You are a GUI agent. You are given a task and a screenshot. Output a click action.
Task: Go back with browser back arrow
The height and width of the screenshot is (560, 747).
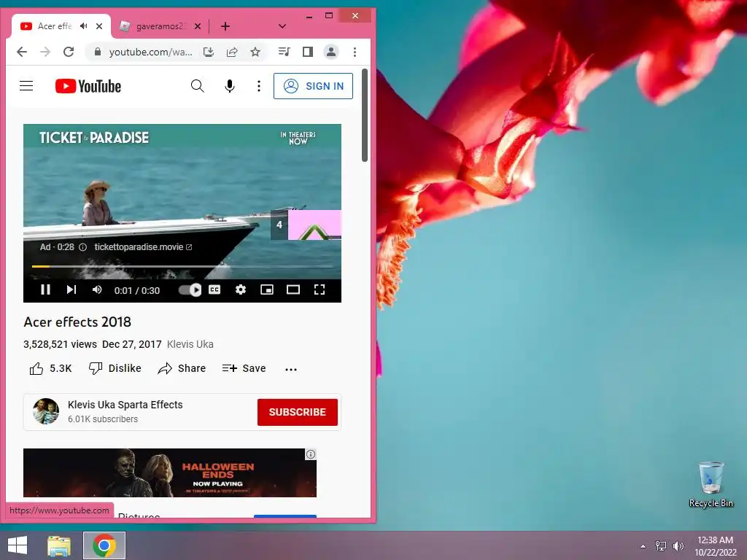[x=22, y=52]
